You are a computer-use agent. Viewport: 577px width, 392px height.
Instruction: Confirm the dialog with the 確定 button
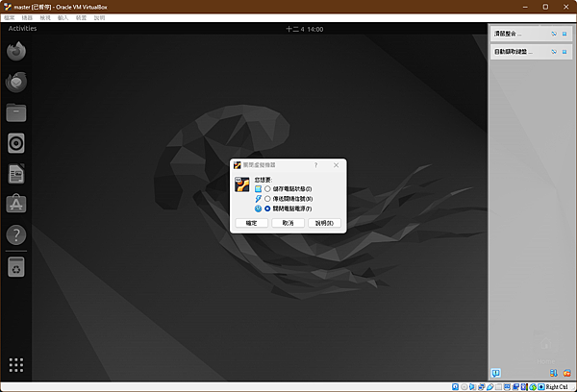pyautogui.click(x=251, y=223)
